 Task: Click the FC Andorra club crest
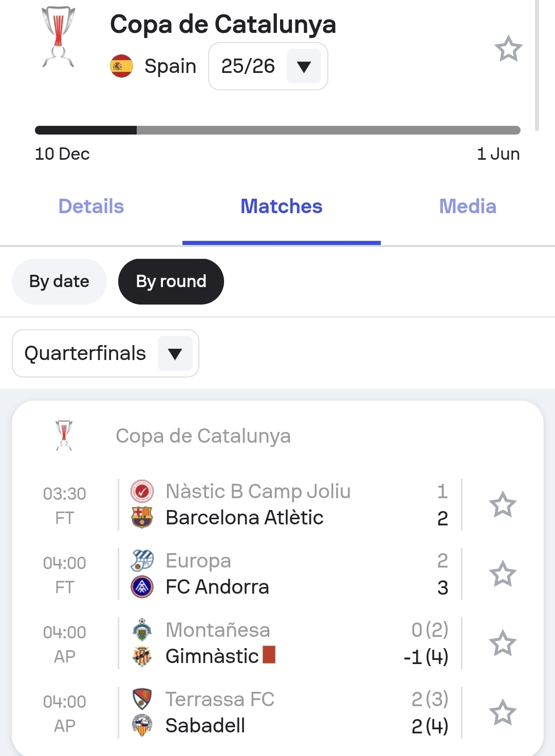point(142,587)
